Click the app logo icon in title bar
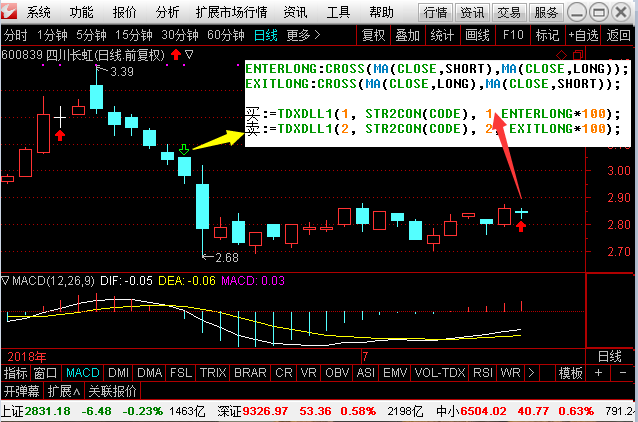Image resolution: width=638 pixels, height=422 pixels. click(x=11, y=12)
